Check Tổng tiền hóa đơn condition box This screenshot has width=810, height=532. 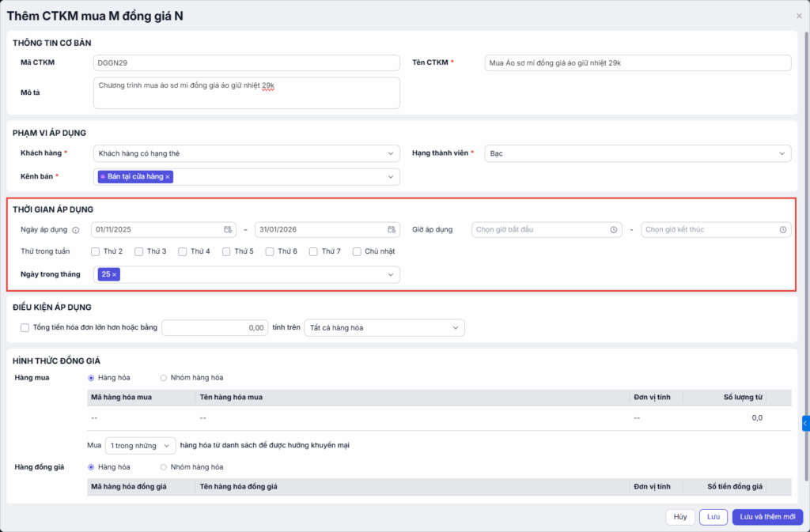(x=24, y=327)
